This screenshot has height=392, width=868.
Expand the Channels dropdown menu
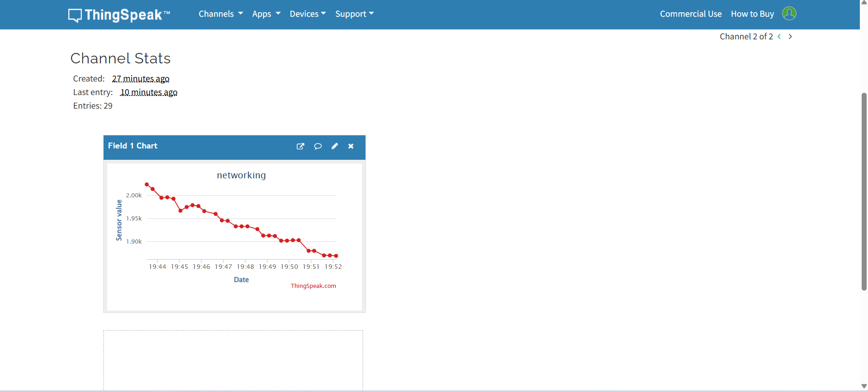coord(221,14)
